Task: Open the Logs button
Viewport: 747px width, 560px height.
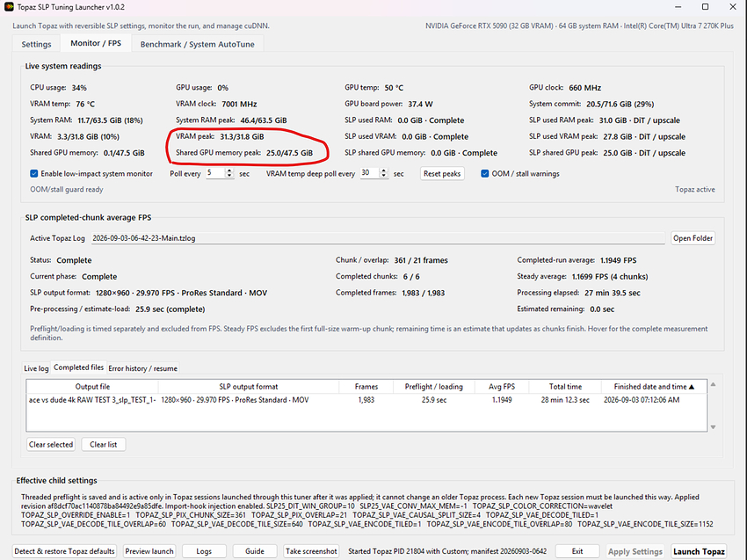Action: pos(204,551)
